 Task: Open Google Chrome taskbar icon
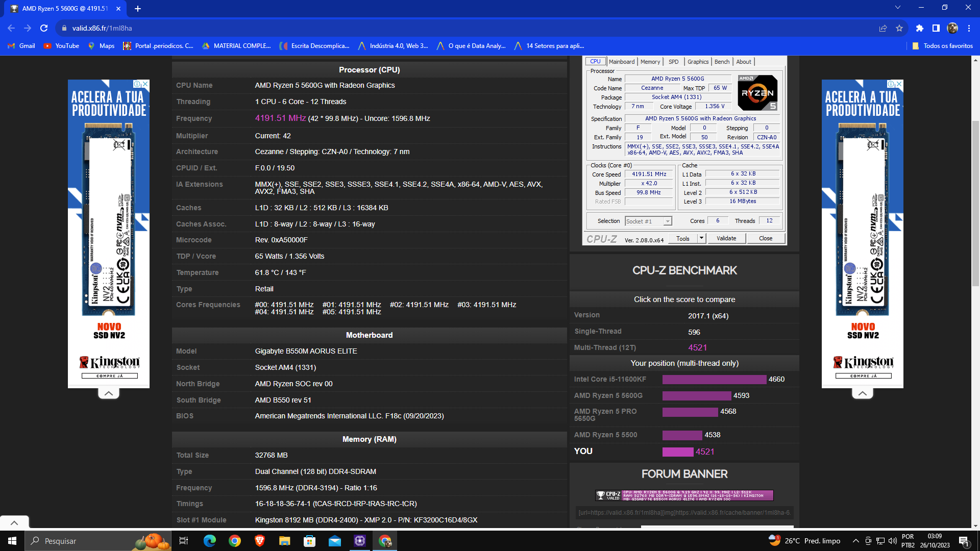(235, 541)
